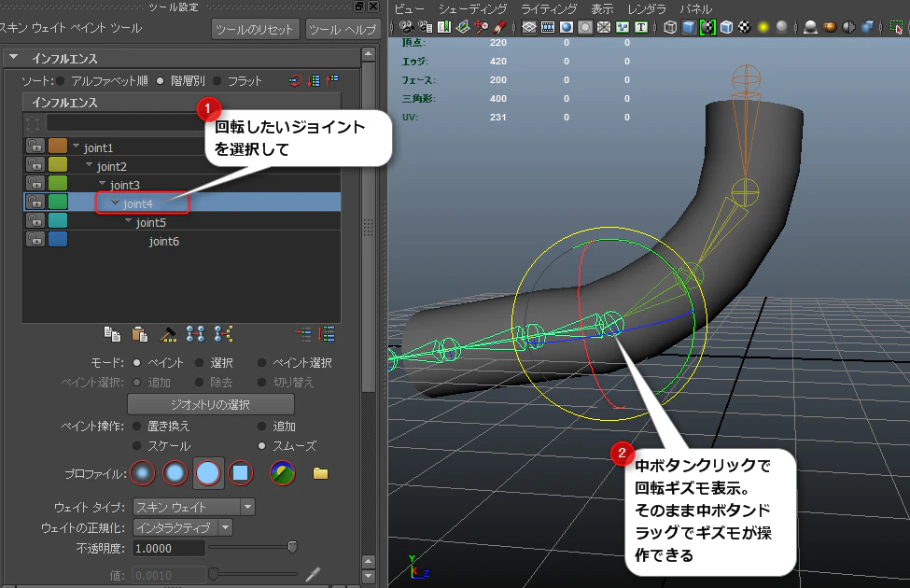Open the パネル menu

(x=696, y=8)
